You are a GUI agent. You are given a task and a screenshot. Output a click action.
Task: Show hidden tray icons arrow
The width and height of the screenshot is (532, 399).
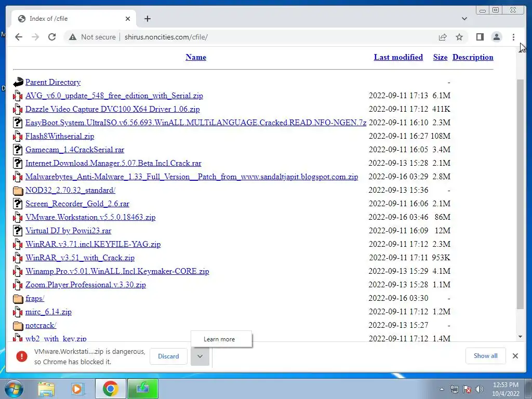(442, 389)
